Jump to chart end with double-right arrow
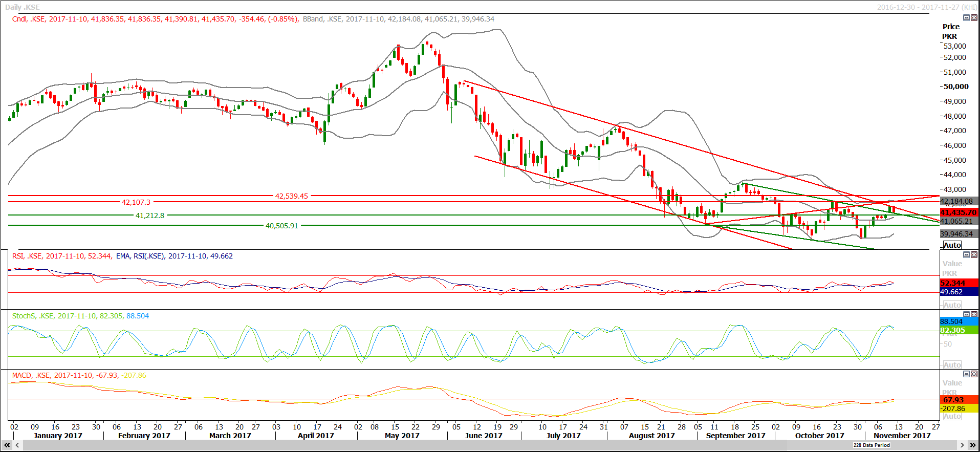This screenshot has width=980, height=452. pyautogui.click(x=973, y=445)
